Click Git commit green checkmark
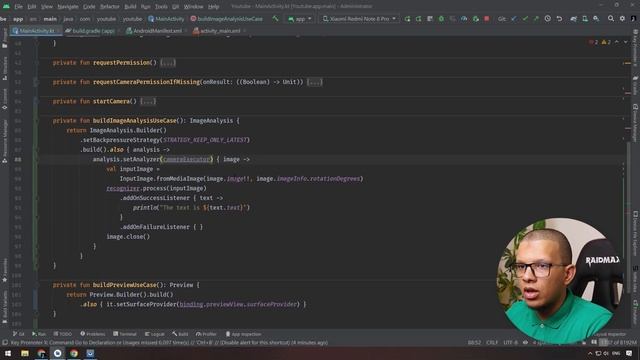The width and height of the screenshot is (640, 360). click(525, 19)
